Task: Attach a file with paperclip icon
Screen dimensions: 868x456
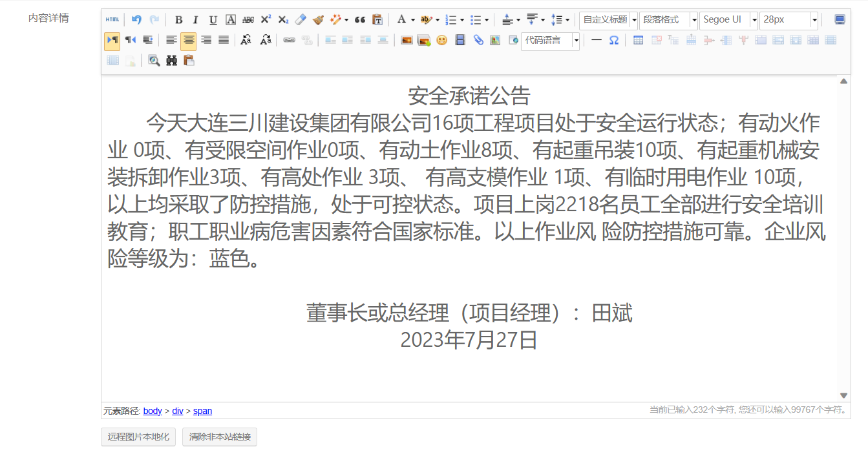Action: (x=478, y=40)
